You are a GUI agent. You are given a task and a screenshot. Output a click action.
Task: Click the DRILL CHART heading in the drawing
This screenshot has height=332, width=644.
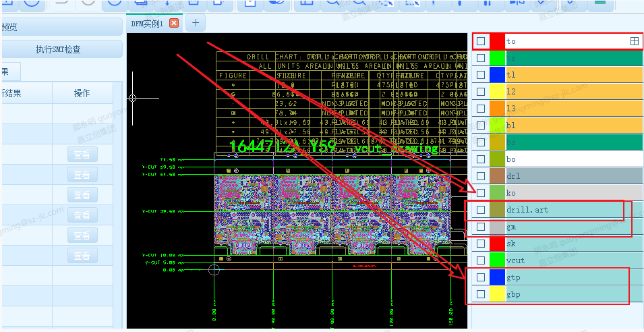[x=273, y=57]
